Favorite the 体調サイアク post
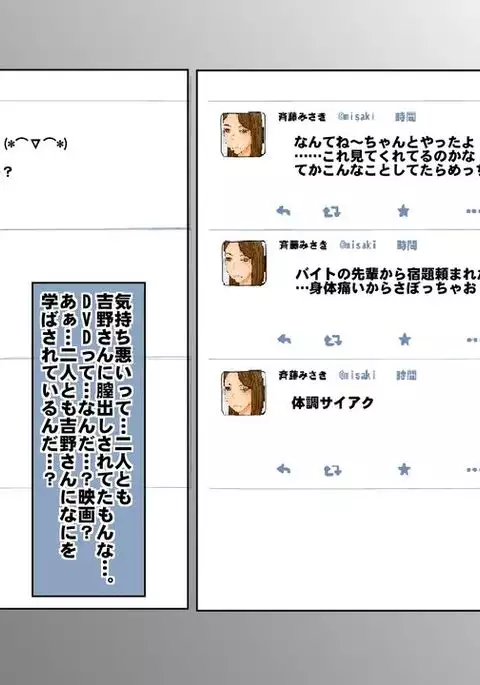The image size is (480, 685). pos(404,470)
